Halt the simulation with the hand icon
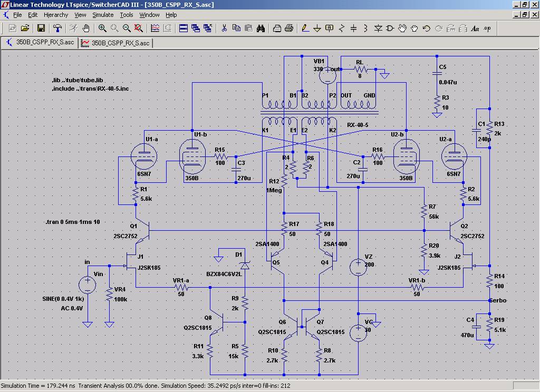540x392 pixels. 86,28
